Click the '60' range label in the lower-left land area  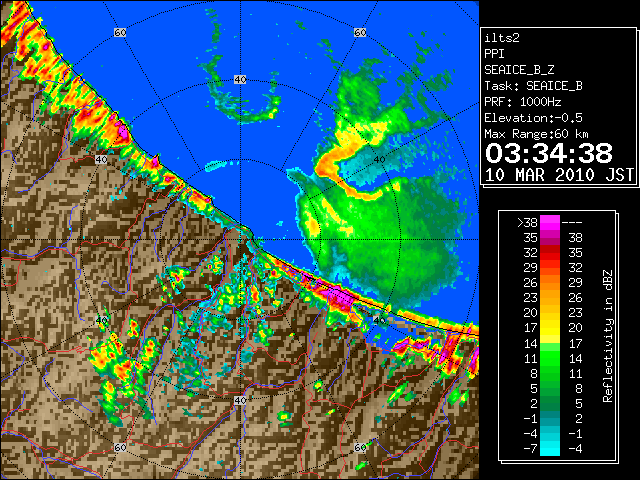(x=120, y=447)
